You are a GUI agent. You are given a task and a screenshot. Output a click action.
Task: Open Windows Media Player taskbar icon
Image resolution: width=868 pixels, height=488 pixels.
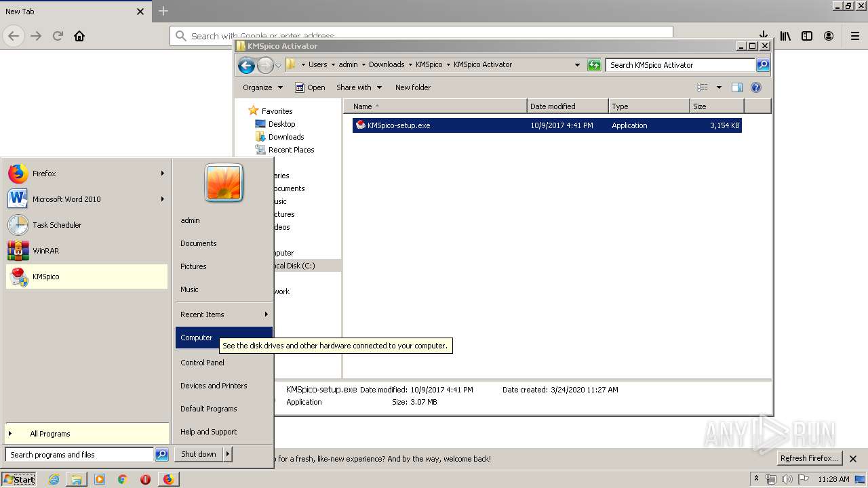tap(100, 479)
